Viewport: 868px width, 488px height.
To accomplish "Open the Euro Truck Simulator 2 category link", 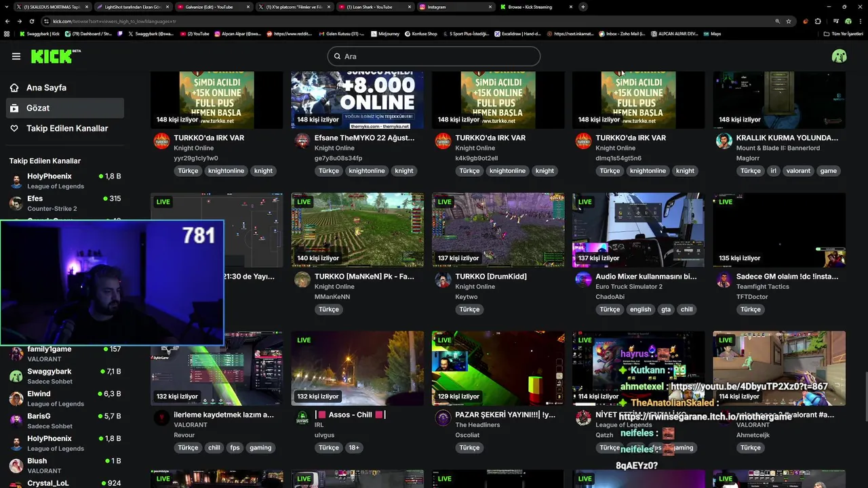I will pos(629,287).
